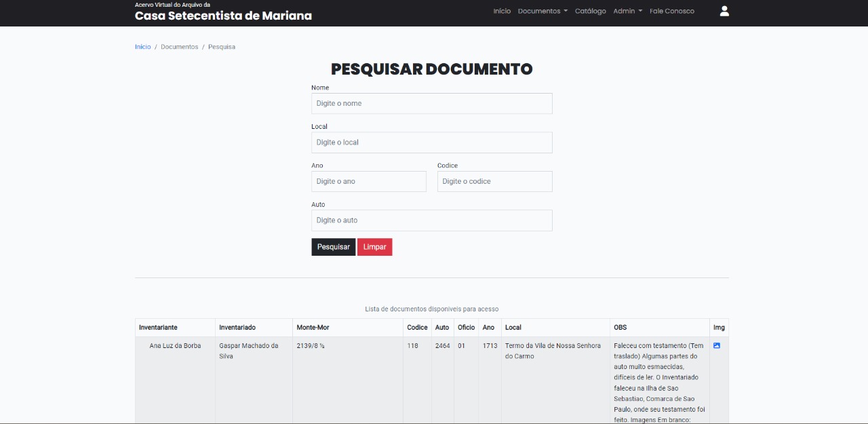The width and height of the screenshot is (868, 424).
Task: Open the Fale Conosco page
Action: [671, 11]
